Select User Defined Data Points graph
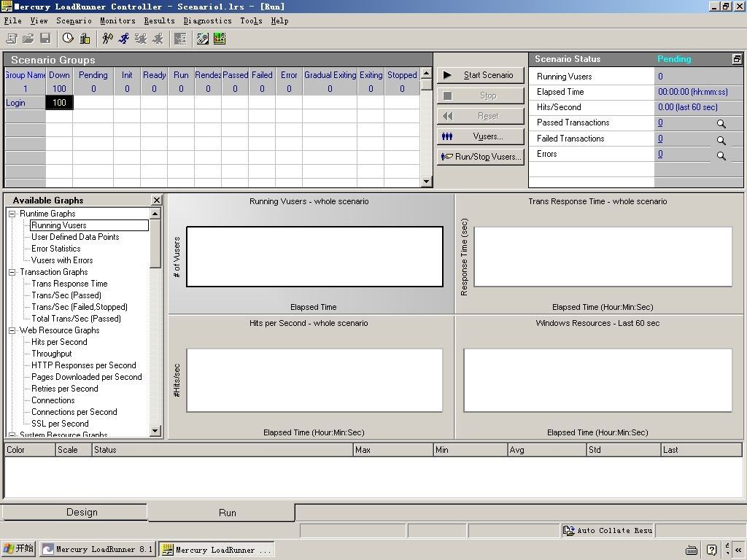Screen dimensions: 747x560 [x=75, y=237]
